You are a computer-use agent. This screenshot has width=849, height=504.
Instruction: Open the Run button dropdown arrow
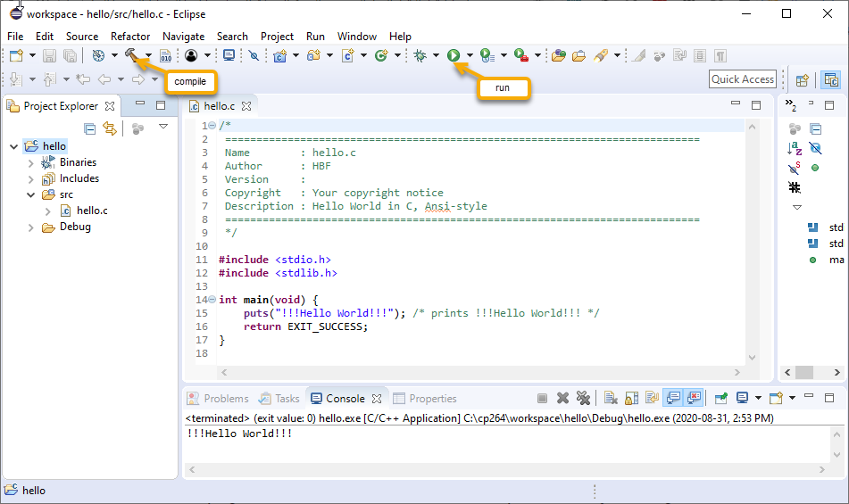click(470, 55)
